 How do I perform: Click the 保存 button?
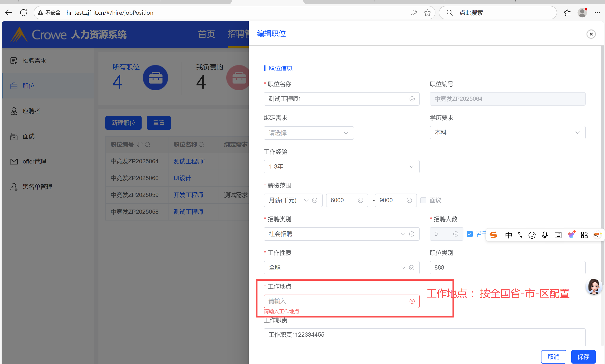click(x=583, y=356)
